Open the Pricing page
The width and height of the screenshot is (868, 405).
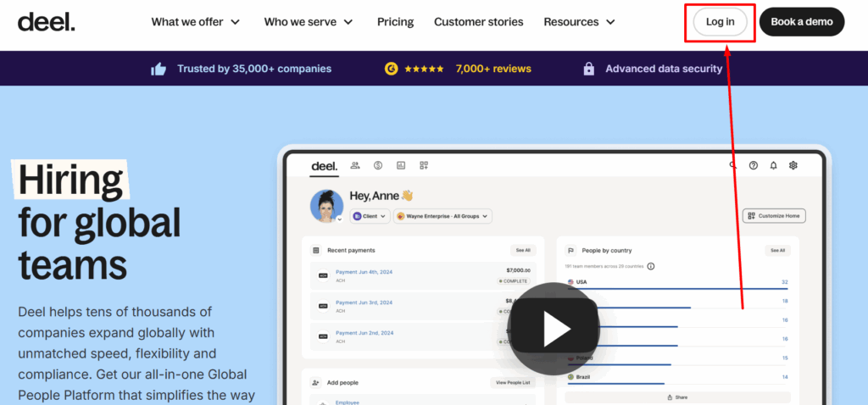click(395, 22)
